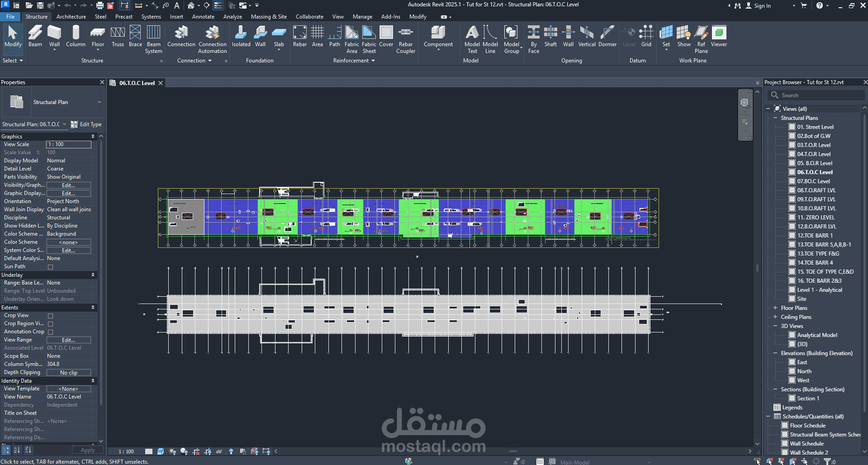Select the Shaft opening tool
The width and height of the screenshot is (868, 465).
550,36
